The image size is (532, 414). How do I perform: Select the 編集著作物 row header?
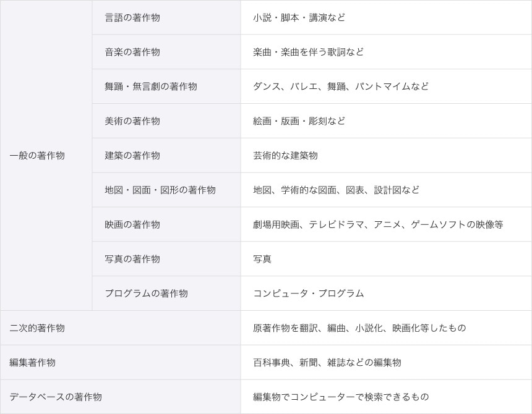(32, 363)
